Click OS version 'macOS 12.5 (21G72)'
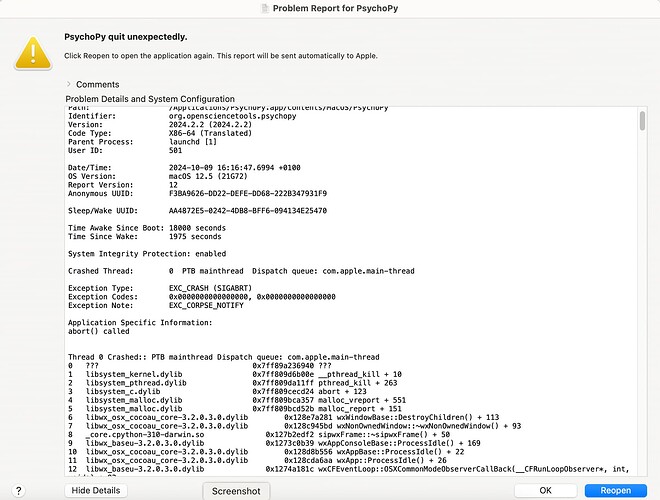660x500 pixels. (x=208, y=176)
